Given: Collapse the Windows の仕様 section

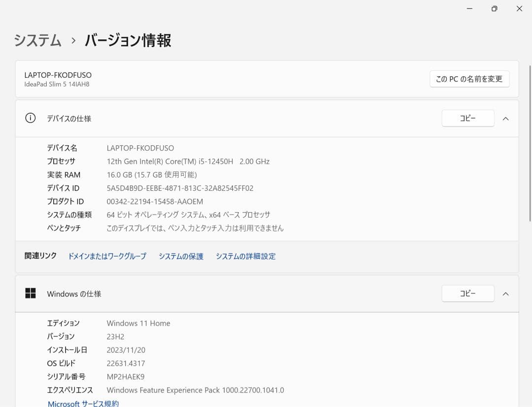Looking at the screenshot, I should pyautogui.click(x=505, y=293).
